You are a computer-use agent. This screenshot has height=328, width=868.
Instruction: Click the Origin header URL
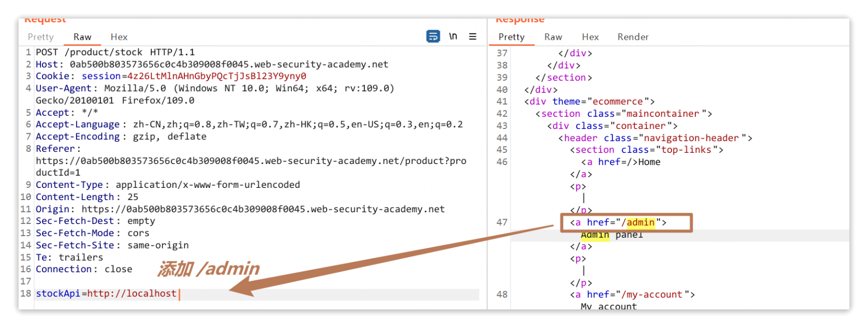point(263,209)
